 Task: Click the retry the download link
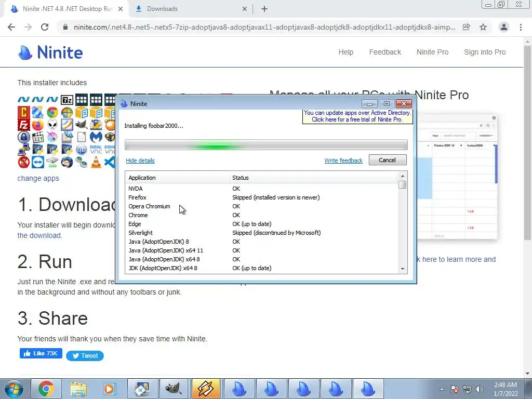point(39,235)
